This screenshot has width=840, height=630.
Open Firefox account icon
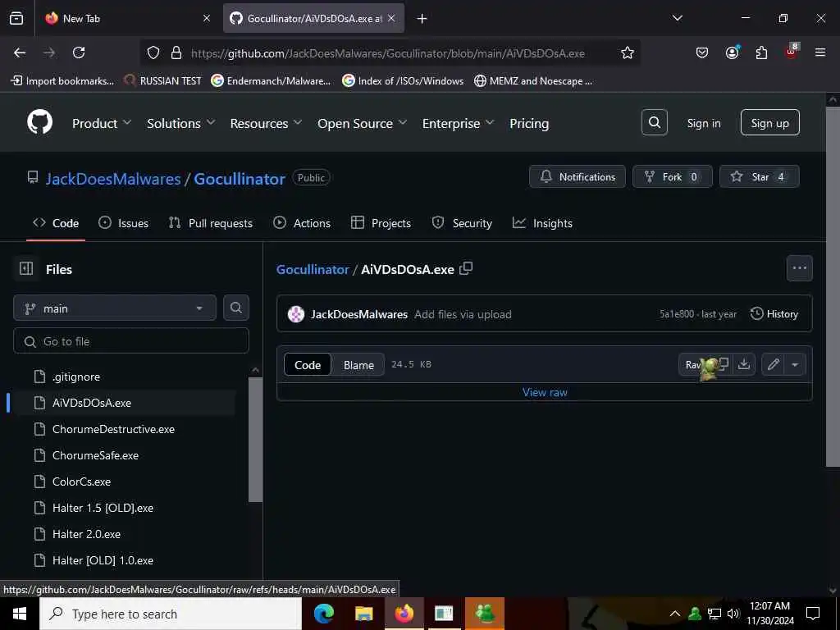click(x=732, y=52)
